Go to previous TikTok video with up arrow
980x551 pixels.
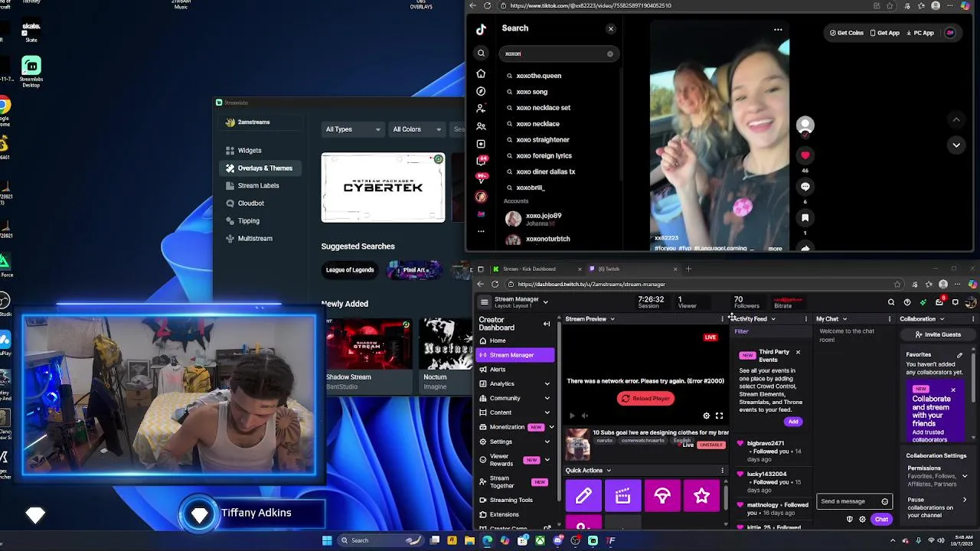[x=955, y=120]
